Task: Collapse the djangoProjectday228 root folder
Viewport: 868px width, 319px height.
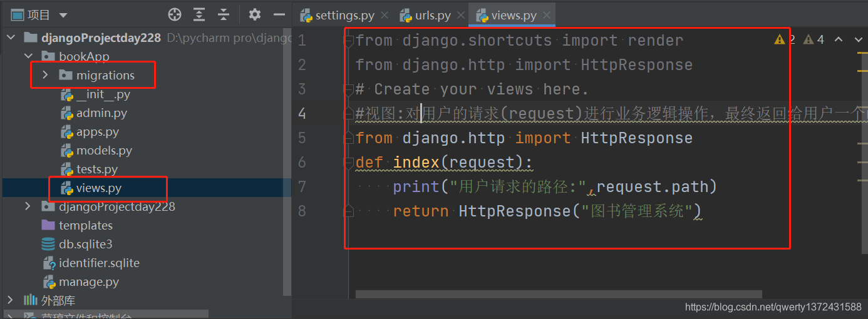Action: click(x=11, y=38)
